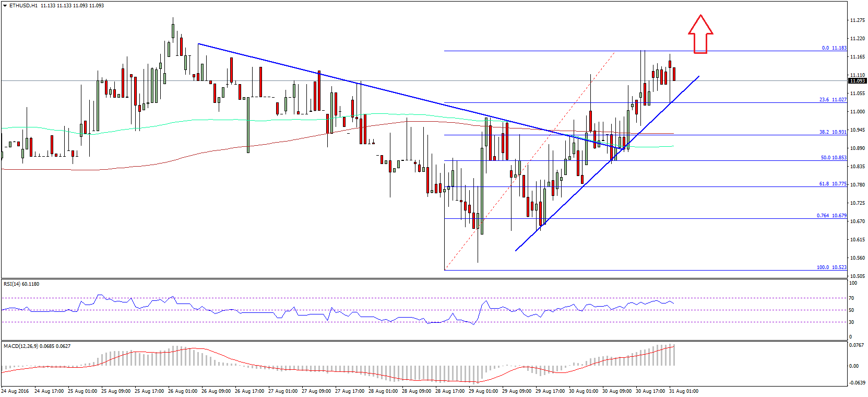
Task: Click the 29 Aug 09:00 time label
Action: tap(517, 391)
